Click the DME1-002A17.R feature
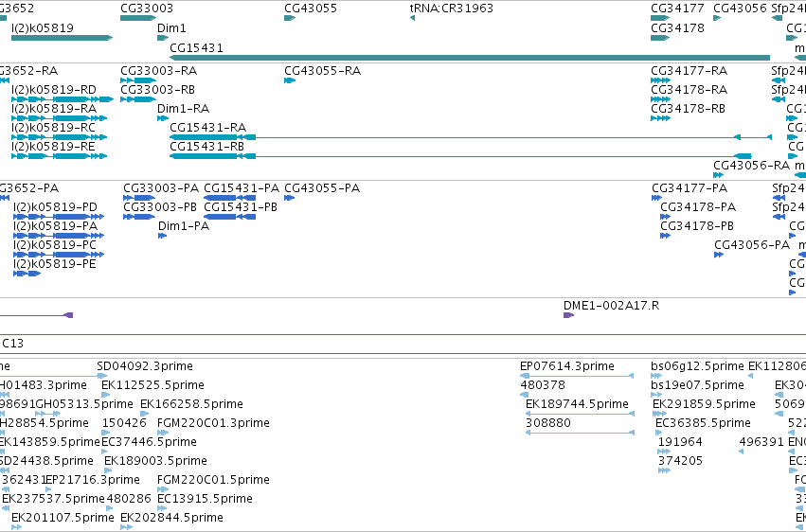This screenshot has height=532, width=806. tap(568, 315)
